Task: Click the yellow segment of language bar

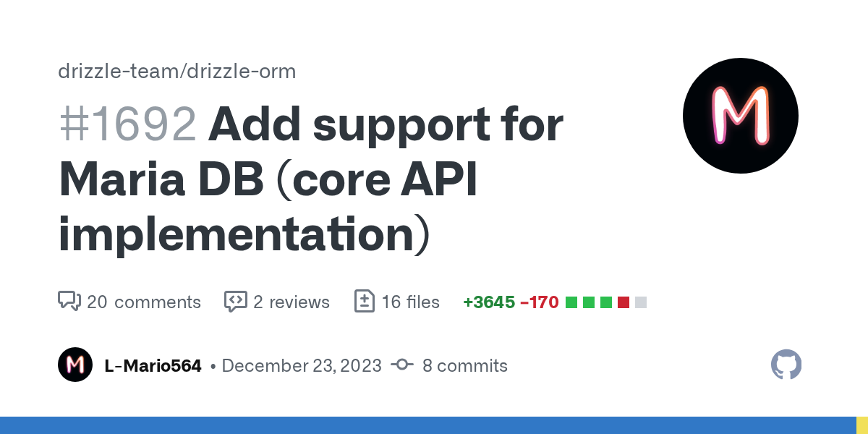Action: (862, 425)
